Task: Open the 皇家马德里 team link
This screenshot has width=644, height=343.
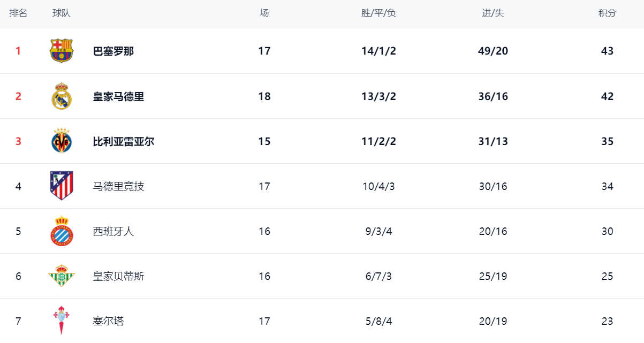Action: 118,97
